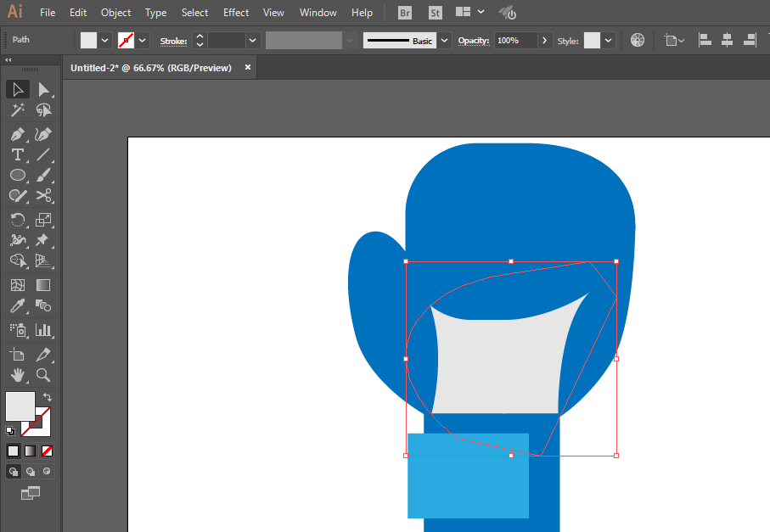This screenshot has width=770, height=532.
Task: Open the Style dropdown arrow
Action: (608, 40)
